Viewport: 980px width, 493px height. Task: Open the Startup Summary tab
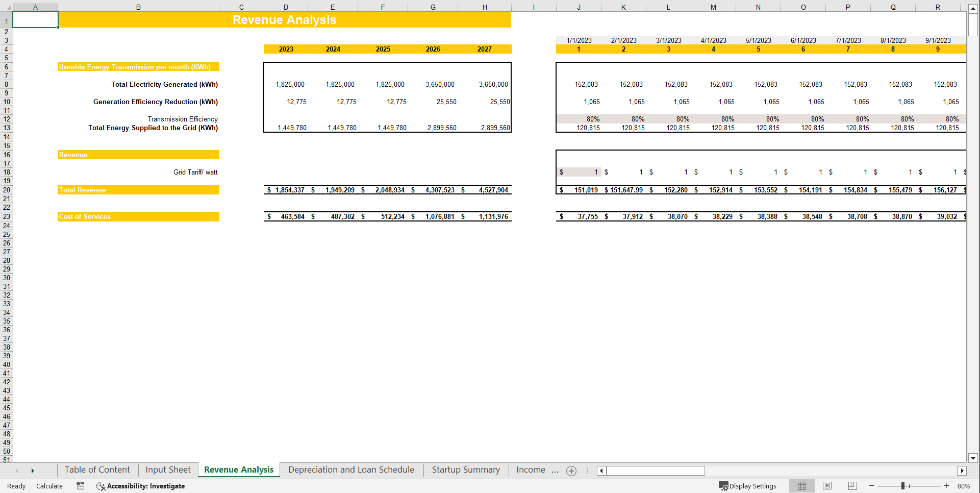pos(465,470)
